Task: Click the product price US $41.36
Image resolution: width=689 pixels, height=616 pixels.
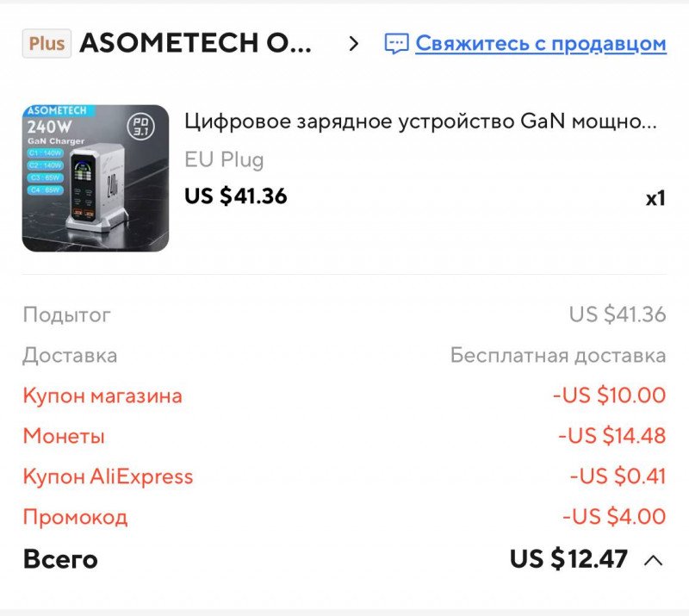Action: point(235,196)
